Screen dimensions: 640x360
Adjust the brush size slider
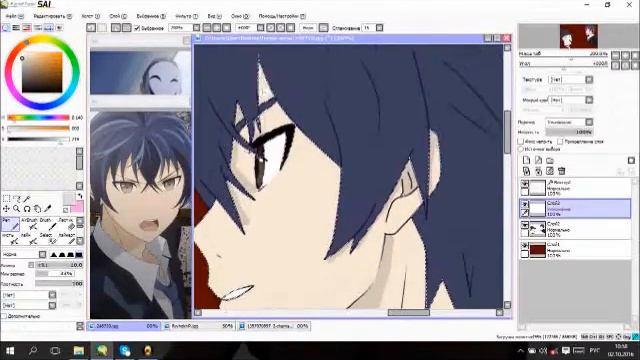click(60, 265)
